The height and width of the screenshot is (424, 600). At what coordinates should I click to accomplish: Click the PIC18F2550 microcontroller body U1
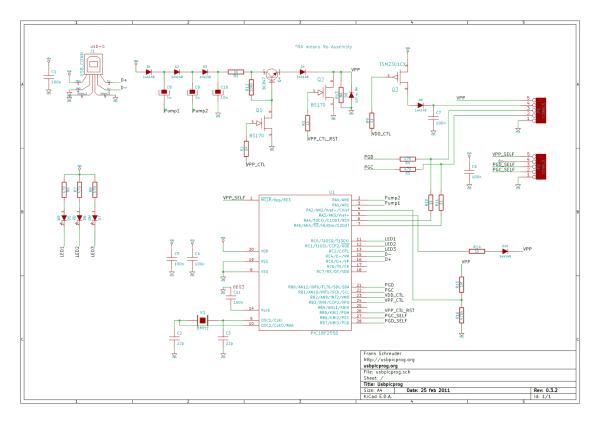[305, 262]
